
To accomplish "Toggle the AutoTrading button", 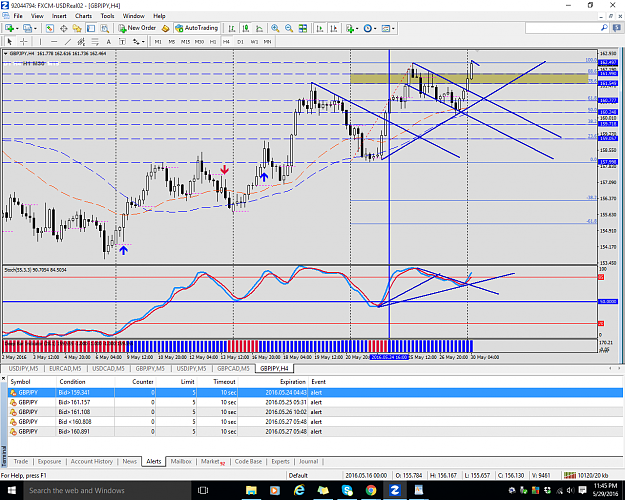I will pyautogui.click(x=197, y=28).
